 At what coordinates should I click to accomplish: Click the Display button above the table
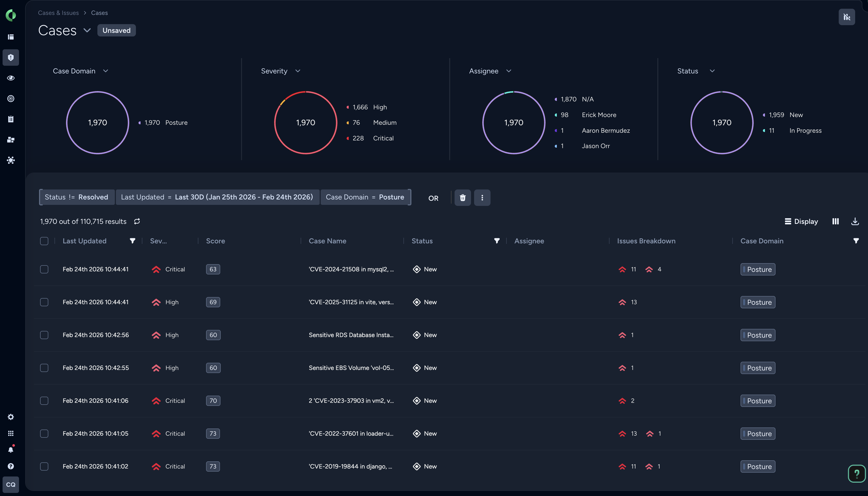(801, 221)
